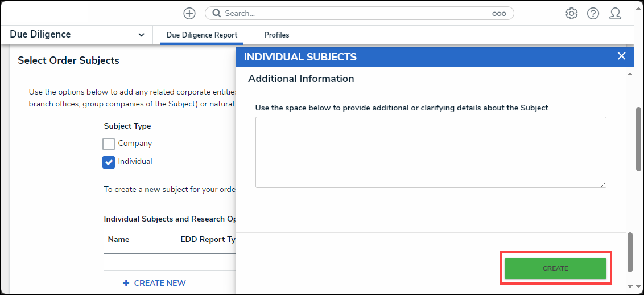644x295 pixels.
Task: Click the panel scrollbar up arrow
Action: coord(630,74)
